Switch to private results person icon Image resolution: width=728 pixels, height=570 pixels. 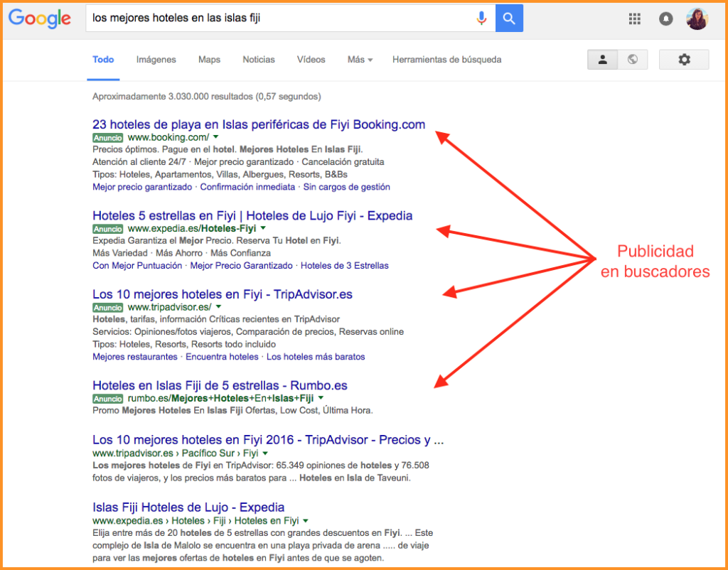coord(603,60)
